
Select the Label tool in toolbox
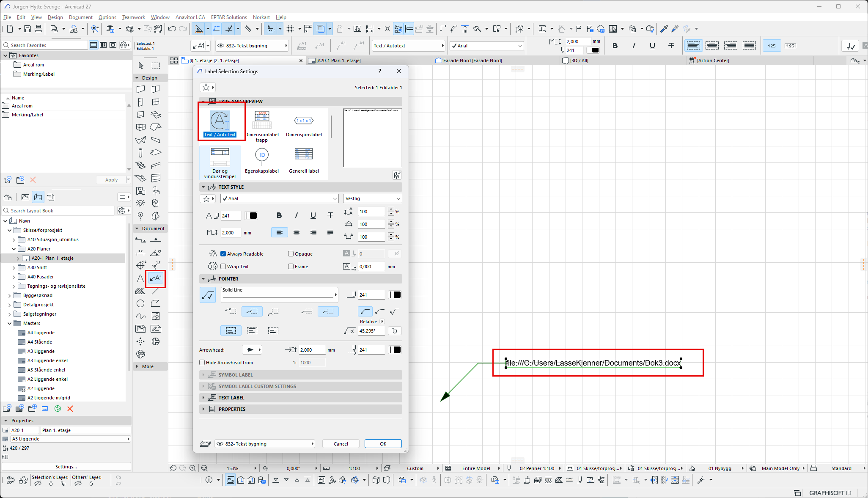coord(156,278)
